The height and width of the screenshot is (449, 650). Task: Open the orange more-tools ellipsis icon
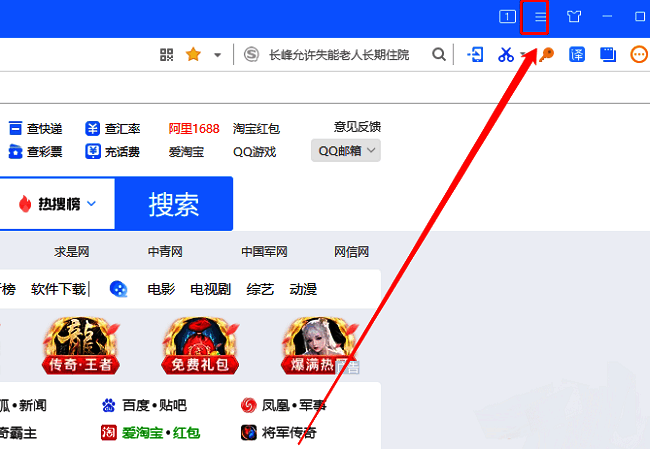[638, 54]
